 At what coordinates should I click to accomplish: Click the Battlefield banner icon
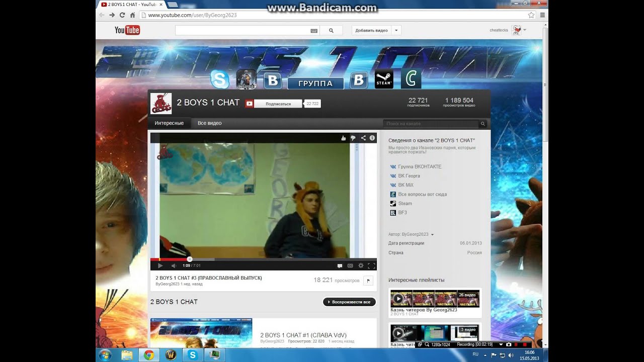pos(247,79)
